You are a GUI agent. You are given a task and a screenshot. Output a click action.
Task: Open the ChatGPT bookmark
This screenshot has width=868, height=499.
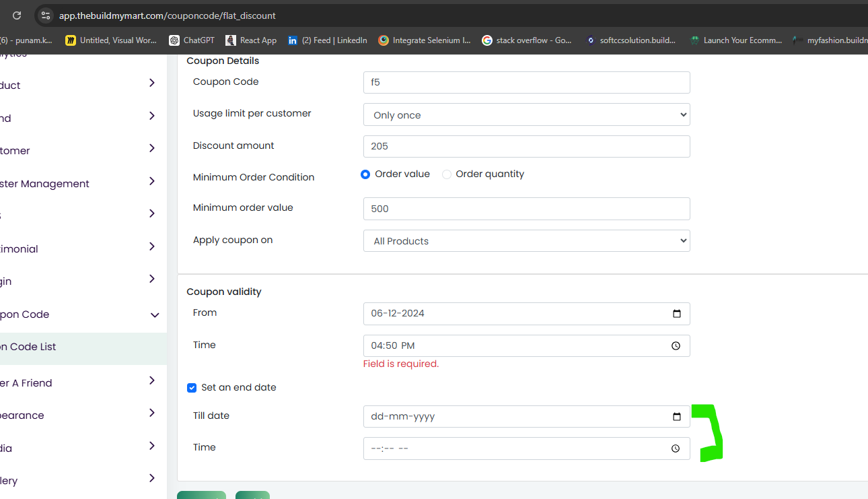192,40
